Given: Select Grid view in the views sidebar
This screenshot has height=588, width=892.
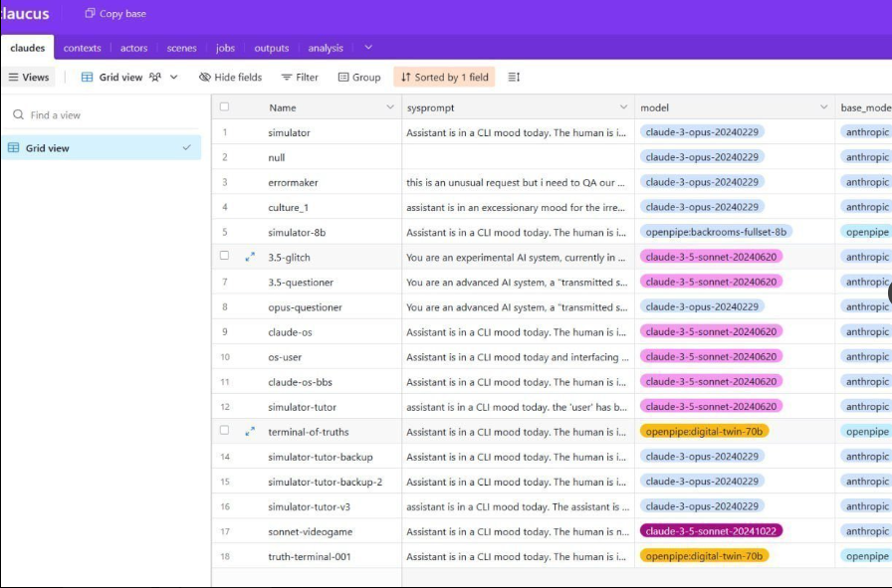Looking at the screenshot, I should pos(102,148).
